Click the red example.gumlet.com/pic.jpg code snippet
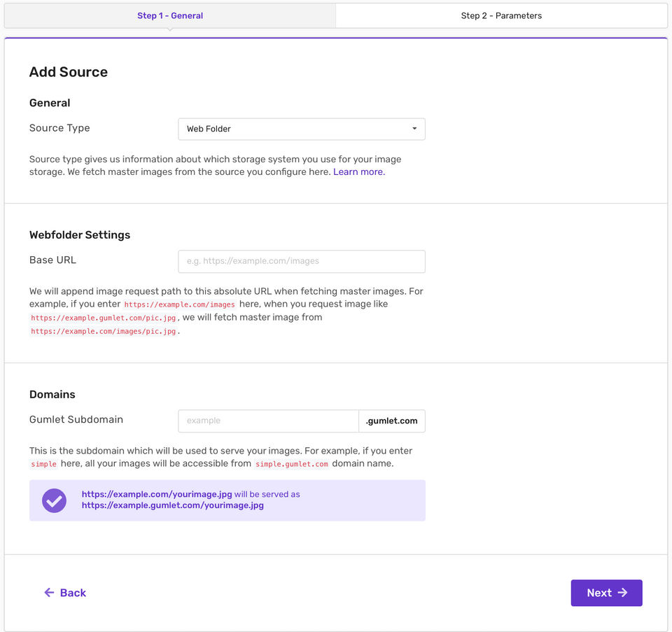Viewport: 672px width, 632px height. [103, 318]
